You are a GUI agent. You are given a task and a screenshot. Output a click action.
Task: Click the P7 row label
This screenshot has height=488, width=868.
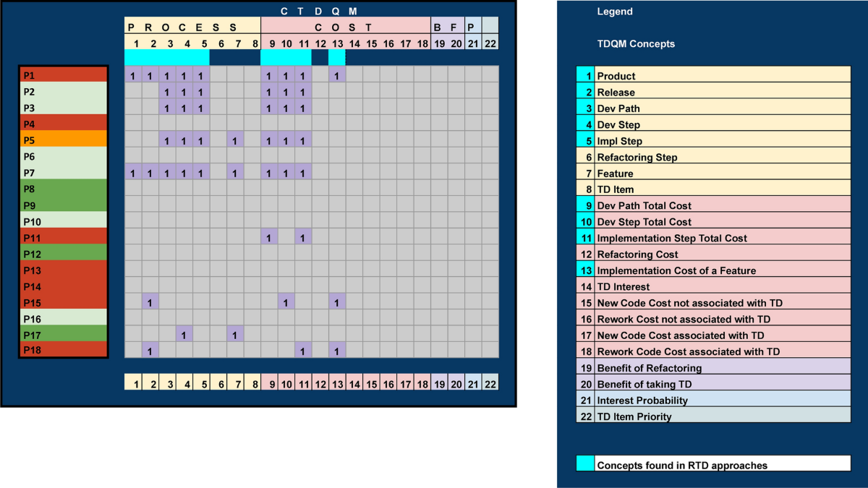tap(64, 173)
